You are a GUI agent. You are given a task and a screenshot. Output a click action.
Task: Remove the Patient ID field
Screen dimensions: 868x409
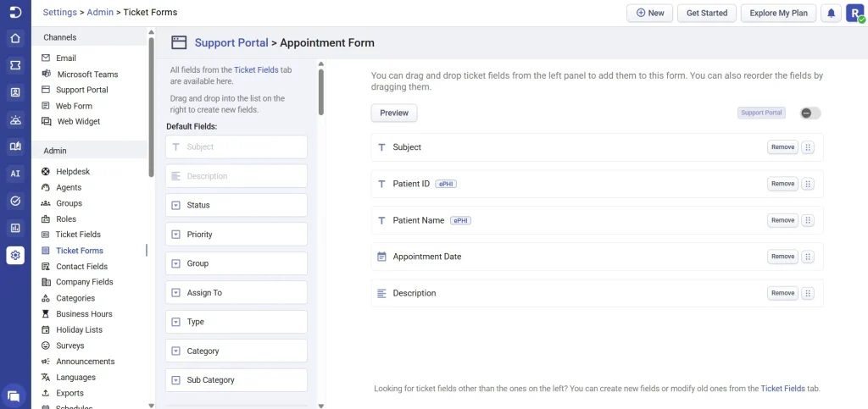pos(782,184)
